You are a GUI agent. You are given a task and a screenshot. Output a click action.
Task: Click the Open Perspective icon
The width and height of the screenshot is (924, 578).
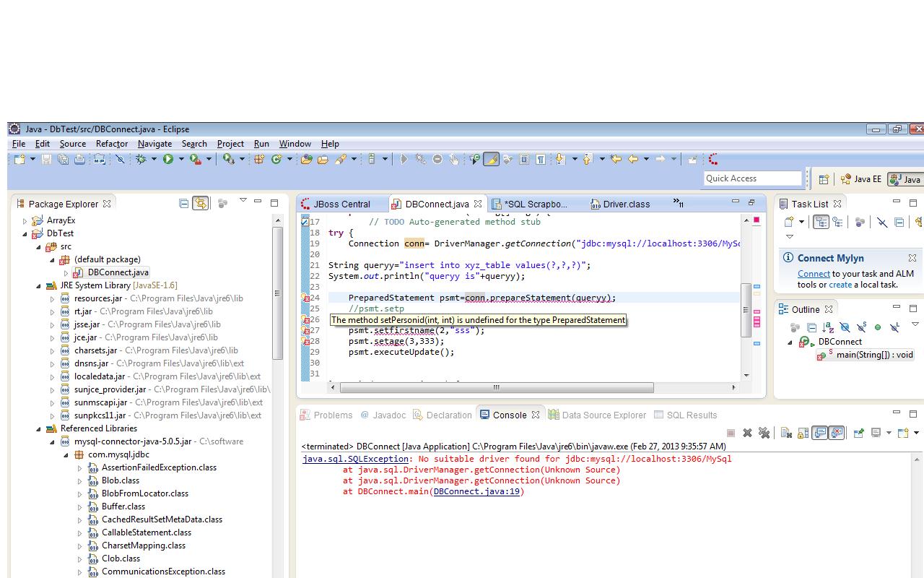click(824, 179)
